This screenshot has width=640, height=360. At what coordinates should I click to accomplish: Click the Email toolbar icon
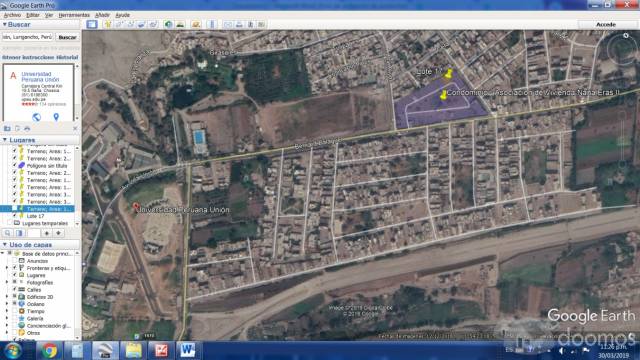228,24
